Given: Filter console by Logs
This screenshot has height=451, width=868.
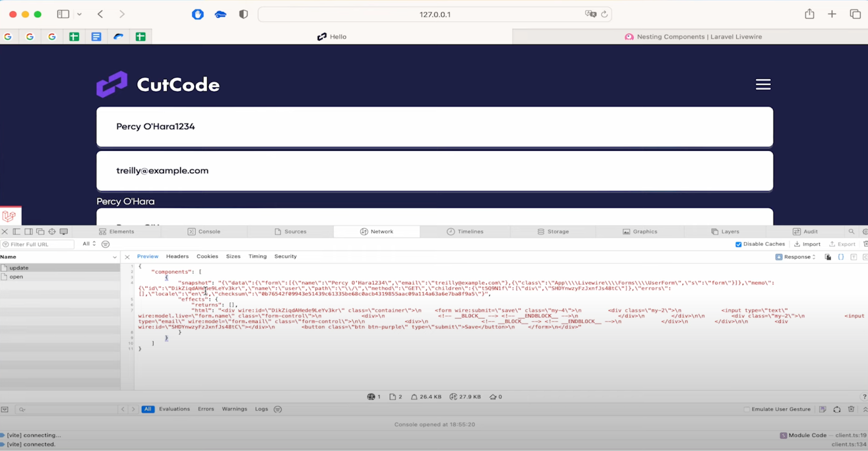Looking at the screenshot, I should pos(261,409).
